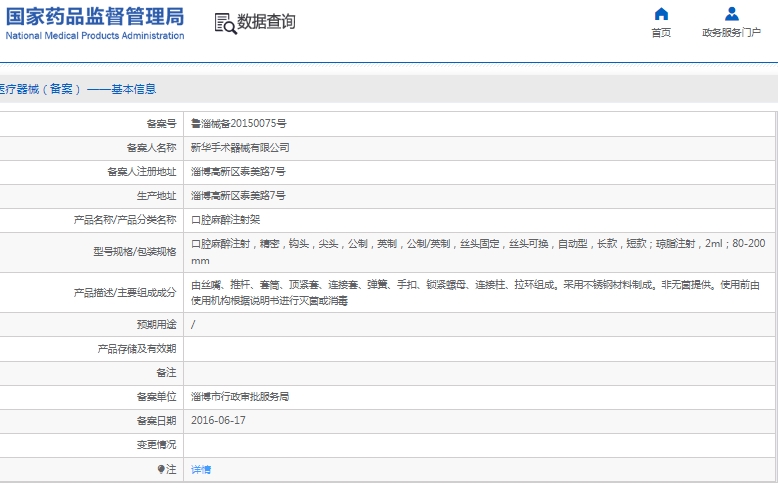Click the 数据查询 heading text
The image size is (778, 489).
click(x=266, y=22)
